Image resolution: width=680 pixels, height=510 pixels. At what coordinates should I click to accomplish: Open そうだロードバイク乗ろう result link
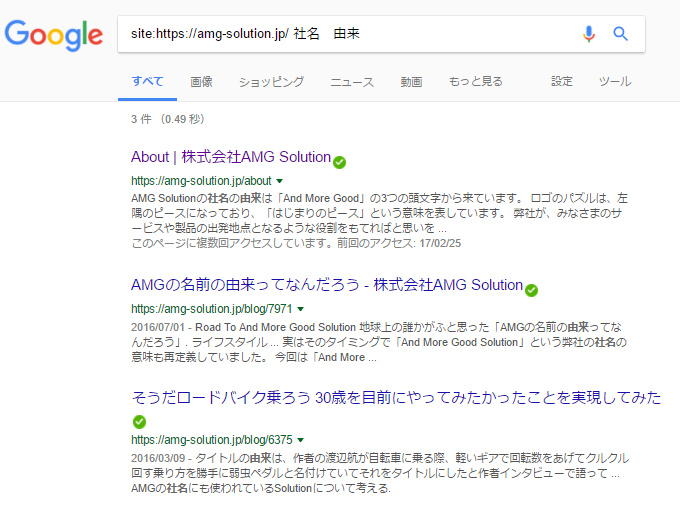[396, 398]
